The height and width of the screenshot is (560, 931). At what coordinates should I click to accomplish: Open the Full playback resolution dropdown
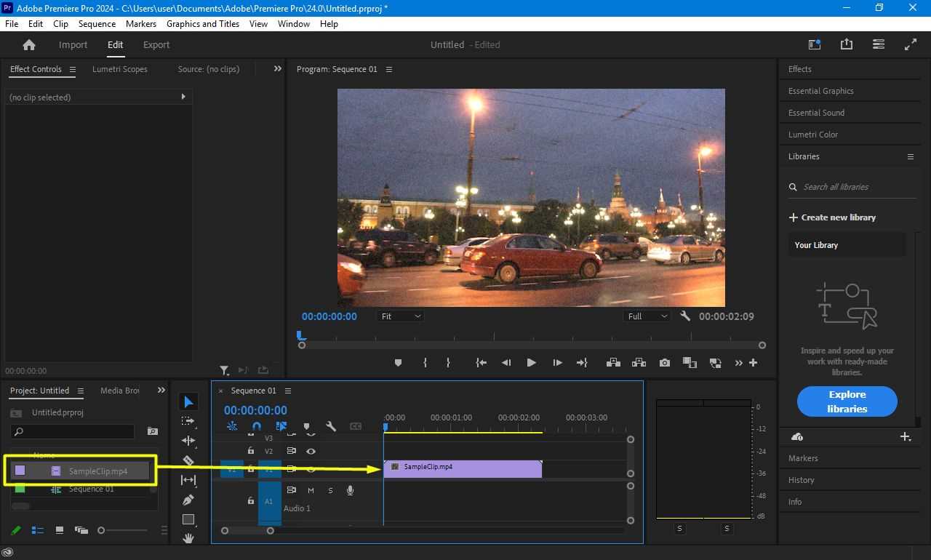[x=647, y=316]
